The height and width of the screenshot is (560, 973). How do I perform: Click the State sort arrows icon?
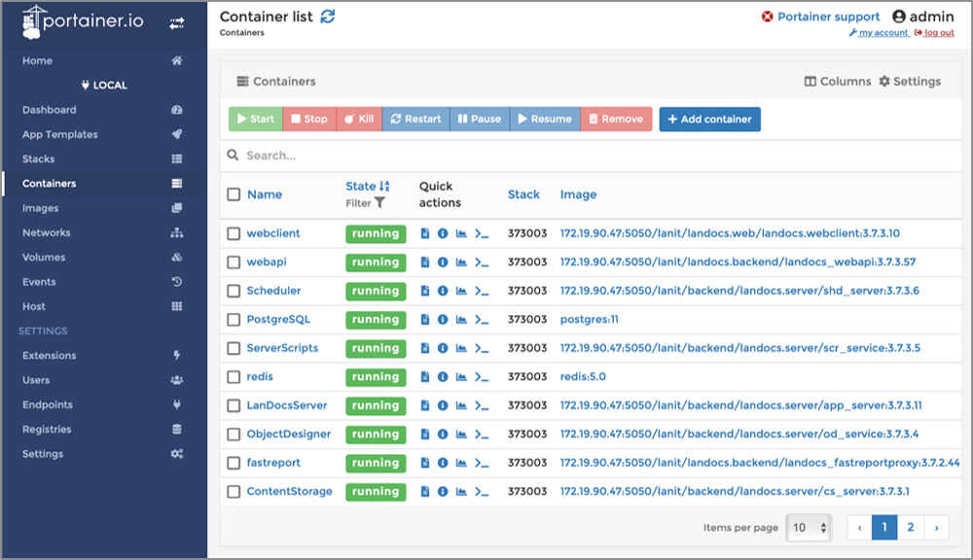(x=384, y=186)
